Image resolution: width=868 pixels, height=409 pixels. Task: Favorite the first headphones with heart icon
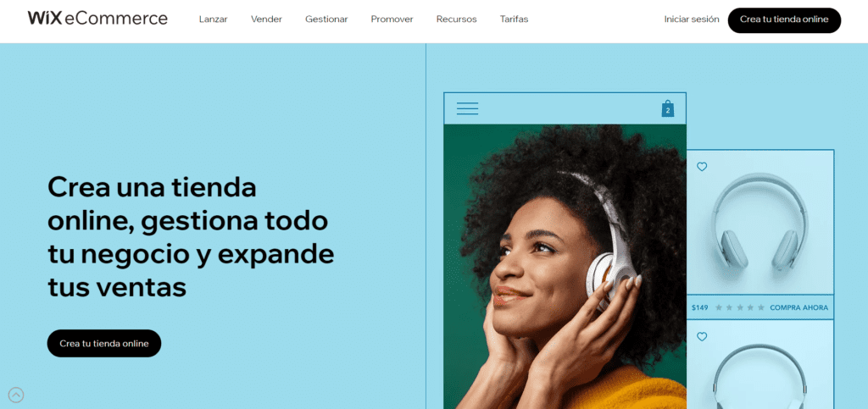(702, 166)
